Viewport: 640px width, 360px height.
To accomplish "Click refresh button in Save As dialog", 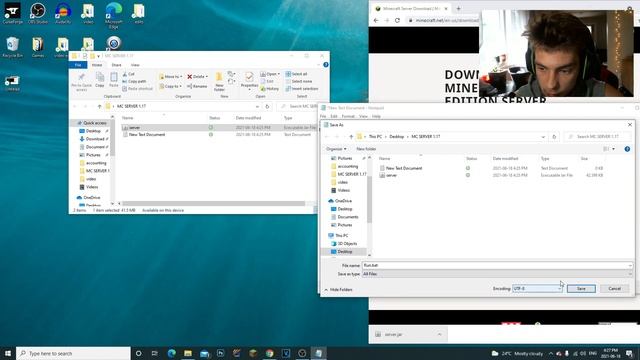I will click(554, 137).
